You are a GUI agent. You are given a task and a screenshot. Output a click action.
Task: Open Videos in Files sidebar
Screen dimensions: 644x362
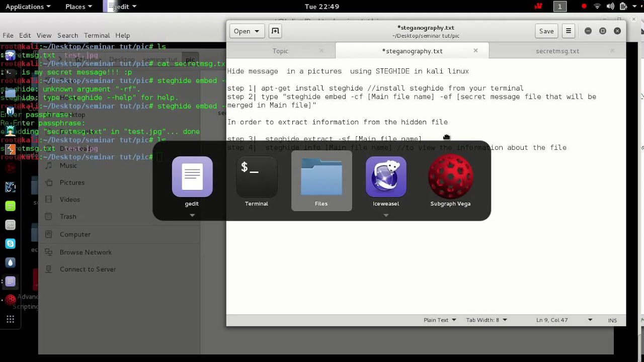pyautogui.click(x=69, y=200)
